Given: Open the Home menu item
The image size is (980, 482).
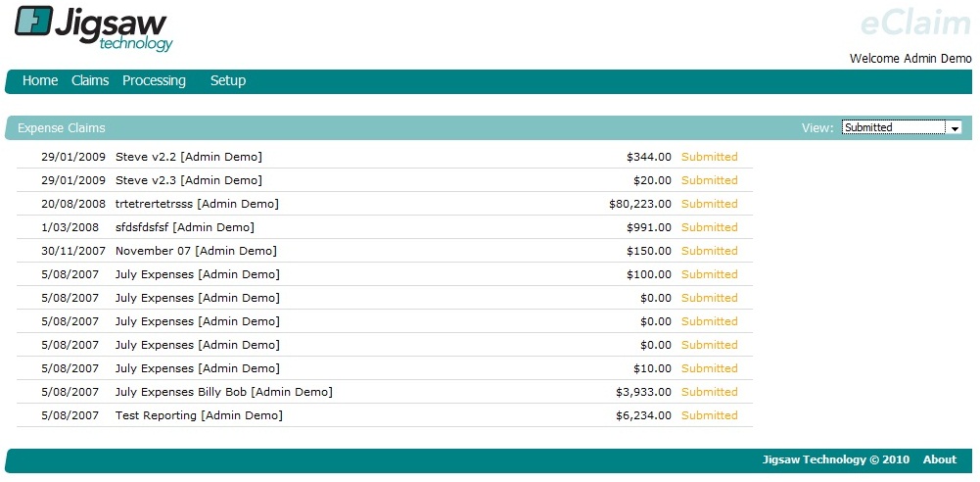Looking at the screenshot, I should (40, 81).
